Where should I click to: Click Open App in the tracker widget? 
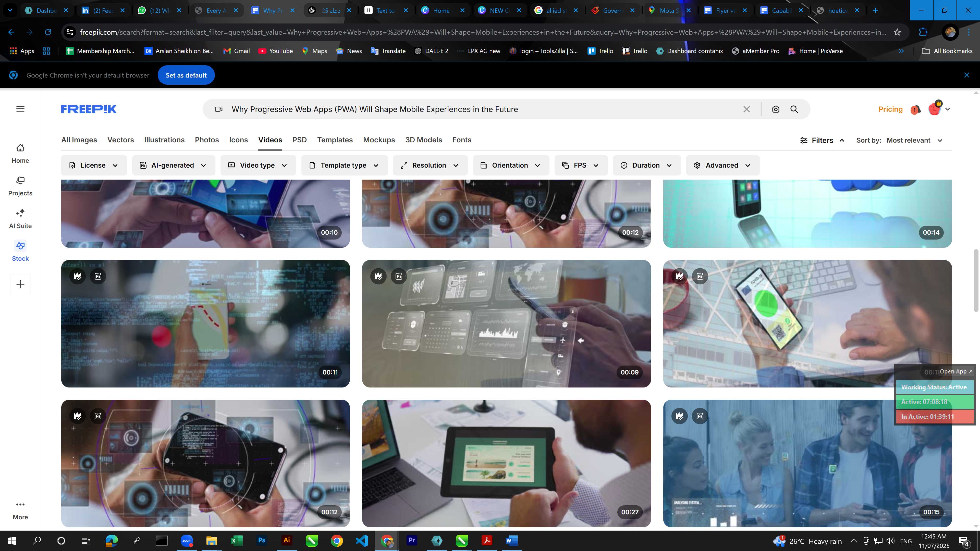956,371
